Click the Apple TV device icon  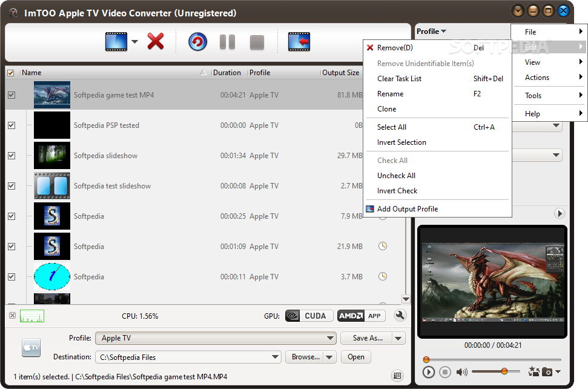tap(31, 348)
